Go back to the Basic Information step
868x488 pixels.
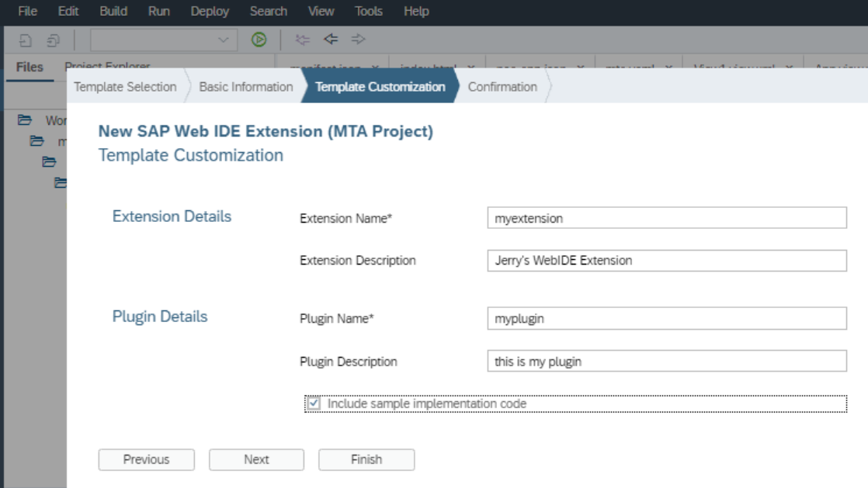pos(245,87)
